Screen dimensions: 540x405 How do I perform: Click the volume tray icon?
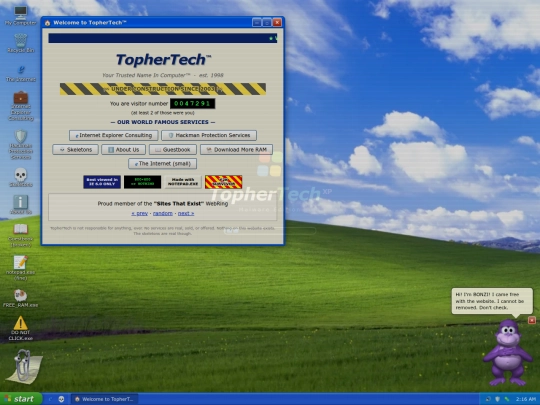click(x=488, y=399)
